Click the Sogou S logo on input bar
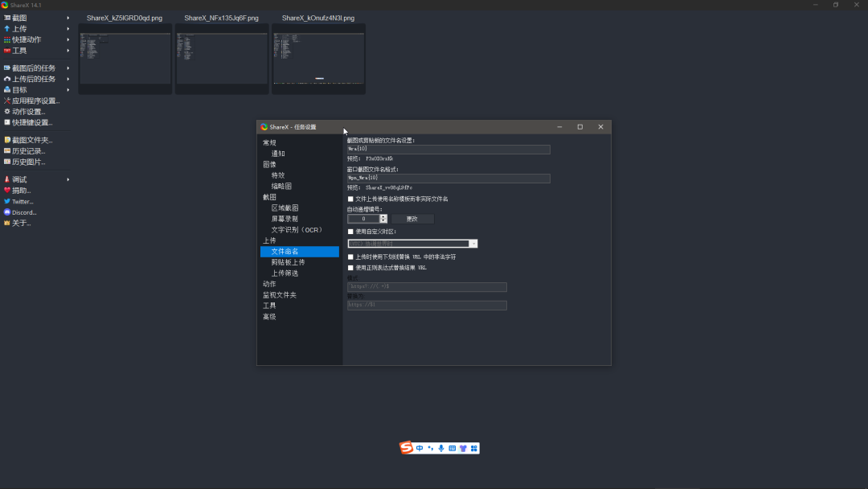This screenshot has height=489, width=868. click(407, 447)
